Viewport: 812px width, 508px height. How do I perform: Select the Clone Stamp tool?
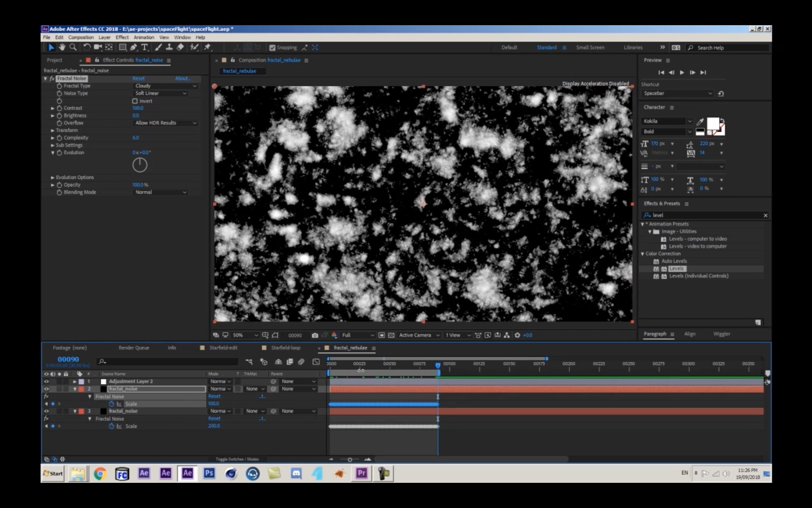[x=169, y=47]
